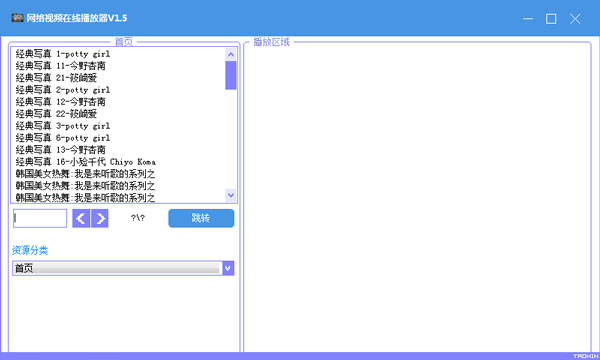Click the ?\? page indicator text
The height and width of the screenshot is (360, 600).
138,218
